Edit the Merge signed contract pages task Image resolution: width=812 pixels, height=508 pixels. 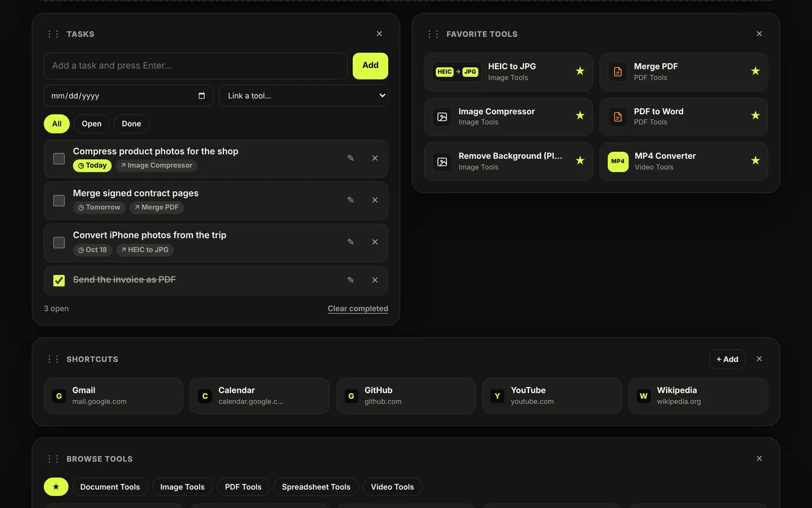click(x=350, y=200)
